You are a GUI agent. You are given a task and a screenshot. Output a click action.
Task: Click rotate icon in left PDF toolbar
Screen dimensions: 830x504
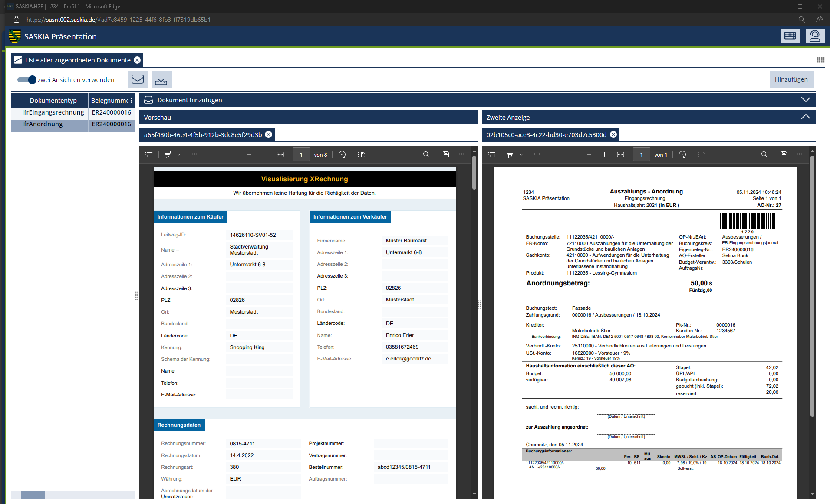pos(342,154)
